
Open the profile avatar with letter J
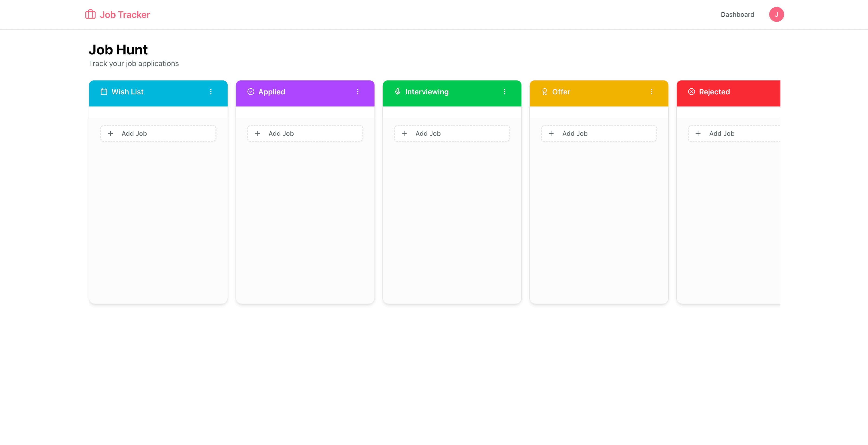pyautogui.click(x=776, y=14)
